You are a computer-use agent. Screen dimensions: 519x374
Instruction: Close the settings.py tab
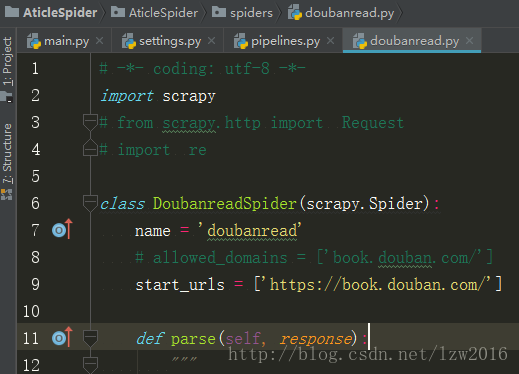[211, 41]
